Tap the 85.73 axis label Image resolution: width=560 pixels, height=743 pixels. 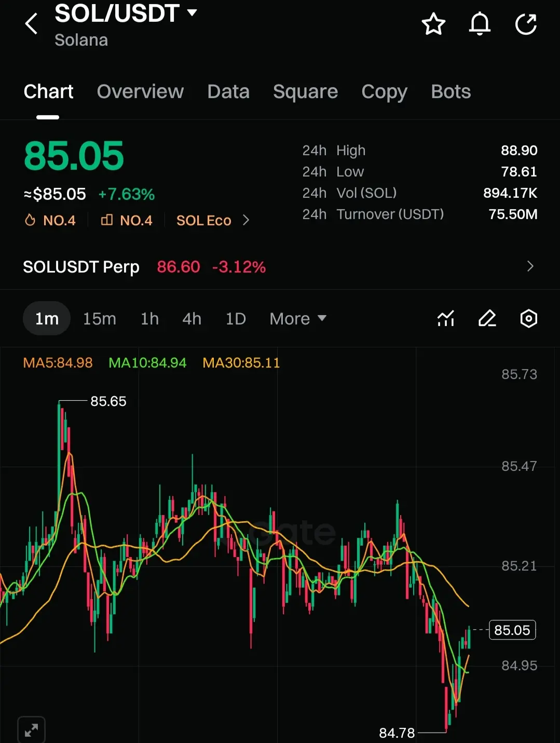click(x=519, y=374)
